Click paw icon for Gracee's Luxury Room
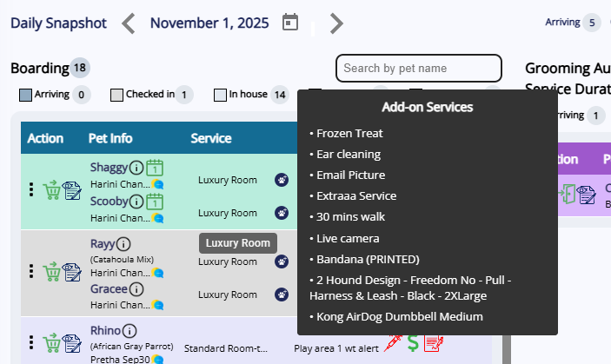611x364 pixels. pos(282,295)
